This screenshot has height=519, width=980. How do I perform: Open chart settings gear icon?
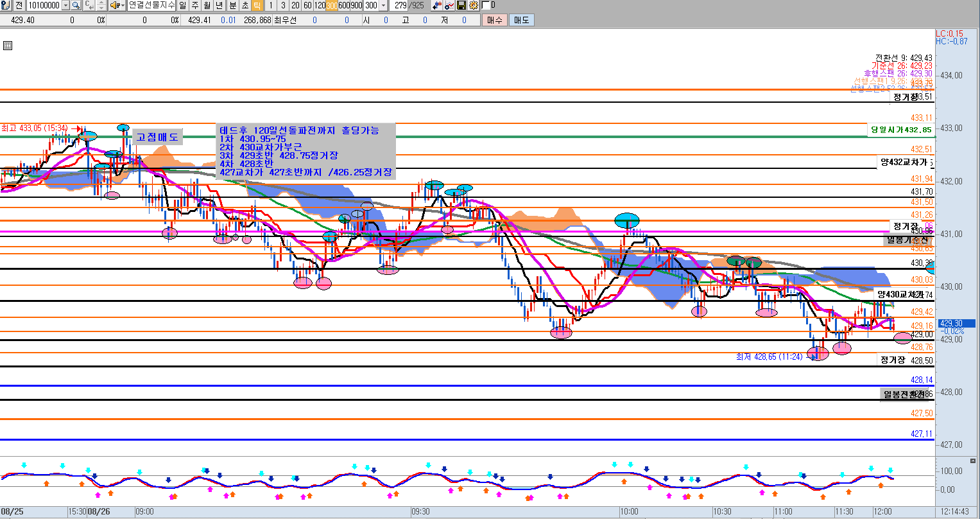(473, 5)
